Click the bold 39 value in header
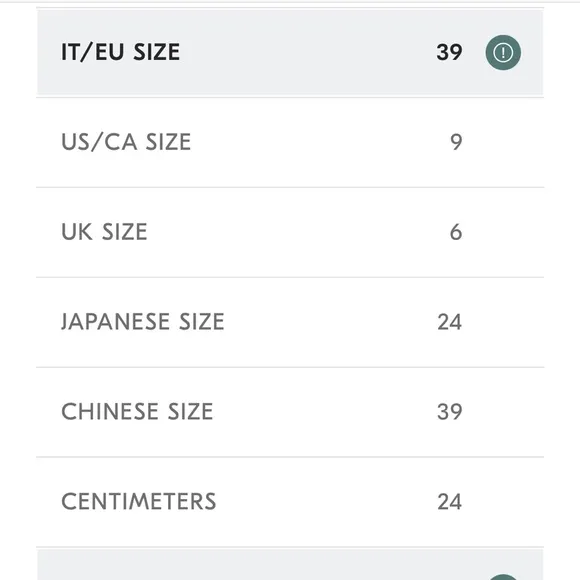The width and height of the screenshot is (580, 580). tap(449, 52)
